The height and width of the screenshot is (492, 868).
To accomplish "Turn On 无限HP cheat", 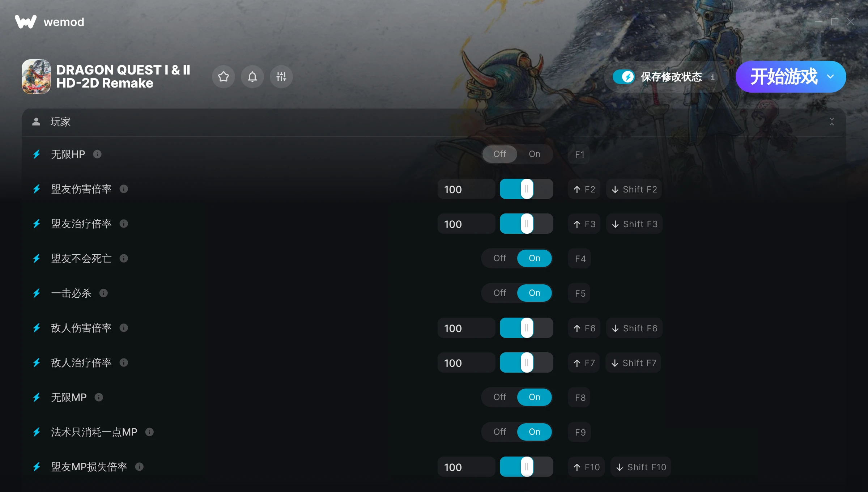I will point(535,154).
